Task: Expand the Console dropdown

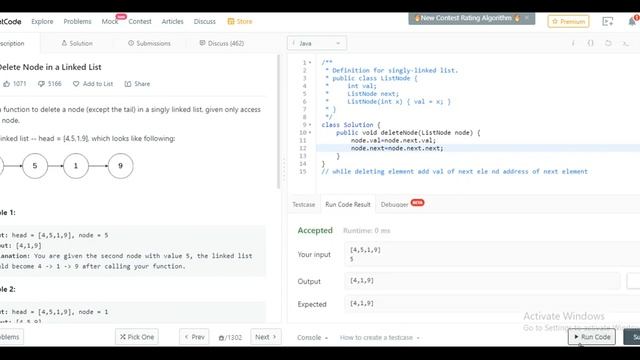Action: (x=312, y=338)
